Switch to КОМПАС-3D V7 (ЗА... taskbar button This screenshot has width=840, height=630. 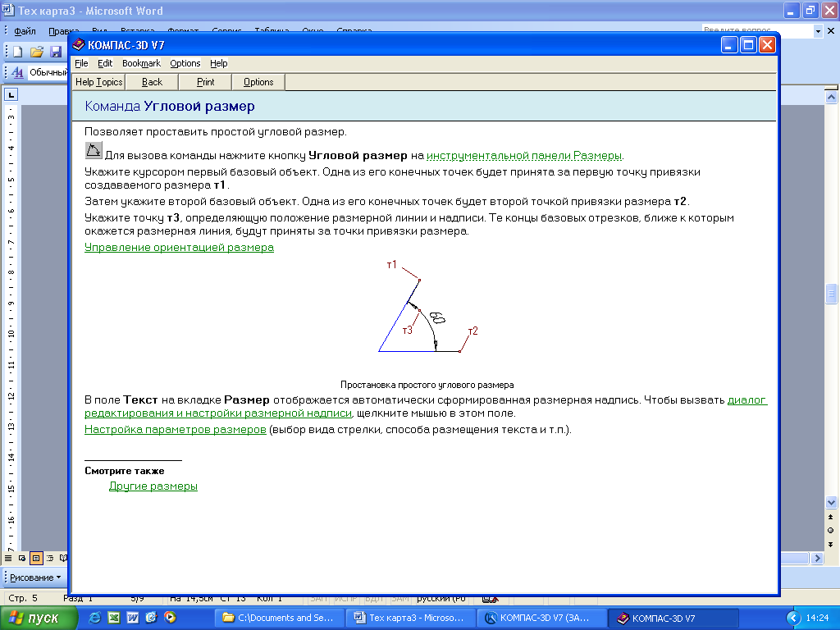tap(541, 618)
